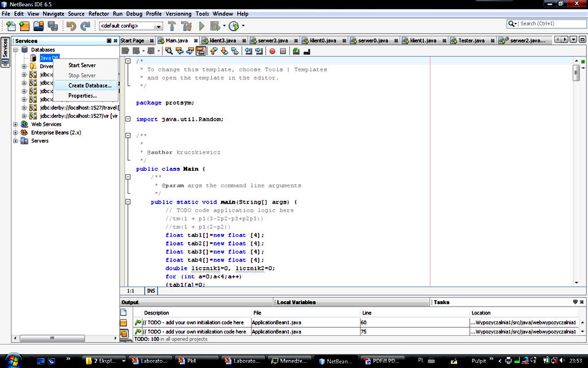Click the Shift Line Right icon
This screenshot has height=368, width=588.
259,51
